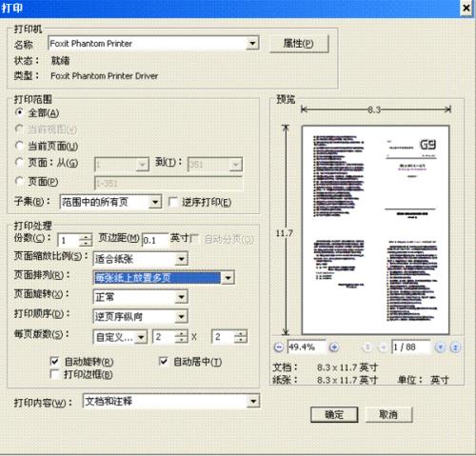Click the 49.4% zoom percentage field
Screen dimensions: 476x456
click(307, 347)
